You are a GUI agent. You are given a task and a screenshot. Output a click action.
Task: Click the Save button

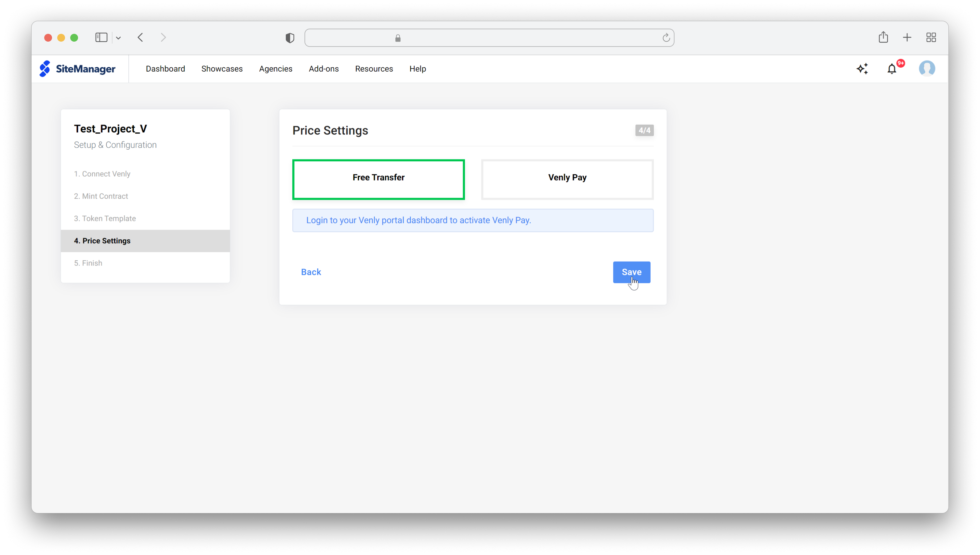(631, 271)
